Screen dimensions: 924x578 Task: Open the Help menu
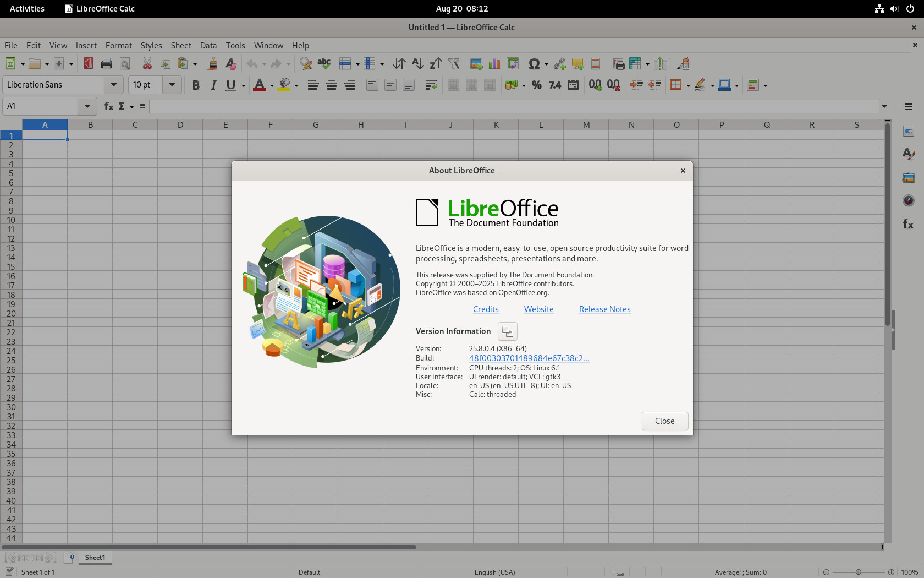[300, 45]
